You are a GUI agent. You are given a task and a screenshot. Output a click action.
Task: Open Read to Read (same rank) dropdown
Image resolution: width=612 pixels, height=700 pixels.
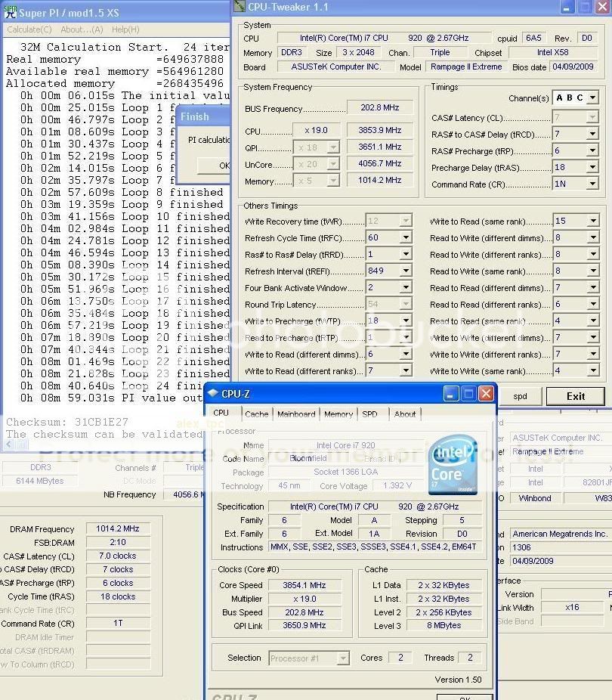(x=593, y=321)
